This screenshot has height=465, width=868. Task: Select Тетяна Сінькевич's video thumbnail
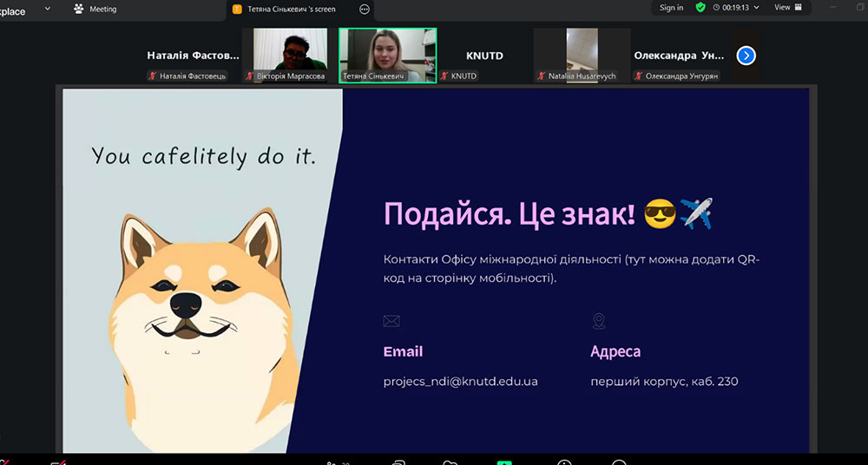(x=387, y=50)
